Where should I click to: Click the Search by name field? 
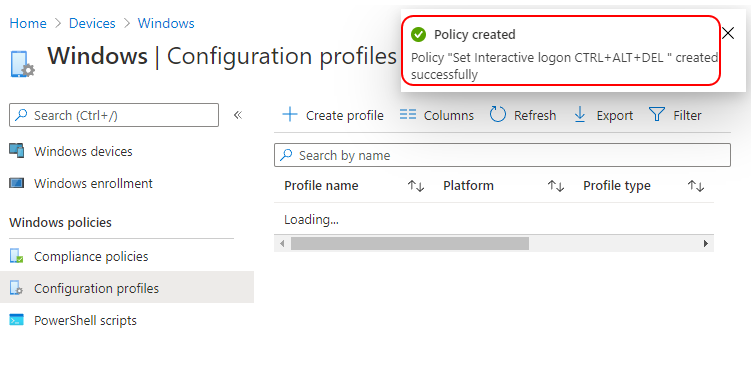[502, 155]
